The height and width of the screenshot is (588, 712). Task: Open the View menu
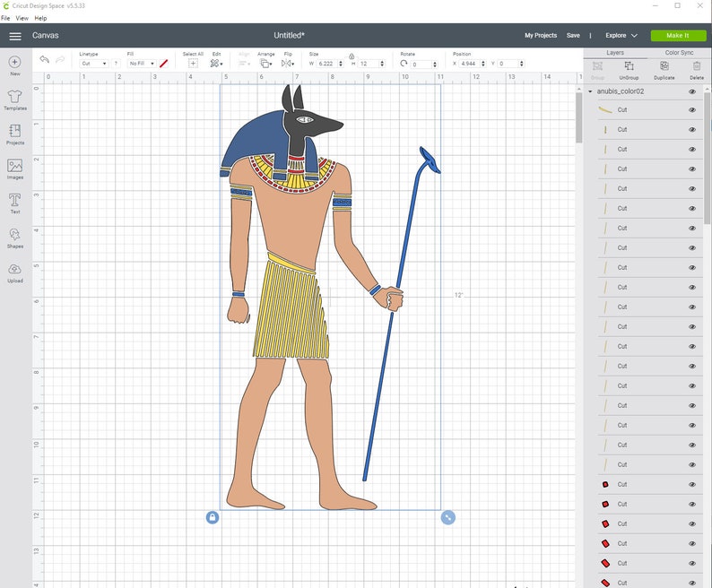point(22,18)
